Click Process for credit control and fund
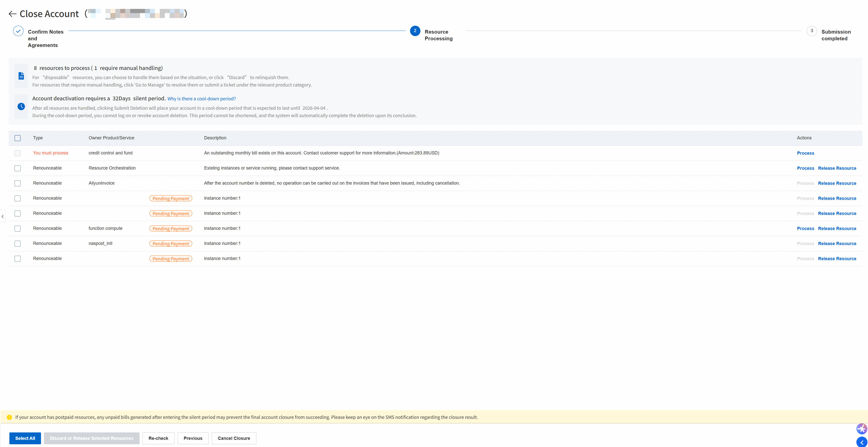Viewport: 868px width, 447px height. (x=805, y=153)
